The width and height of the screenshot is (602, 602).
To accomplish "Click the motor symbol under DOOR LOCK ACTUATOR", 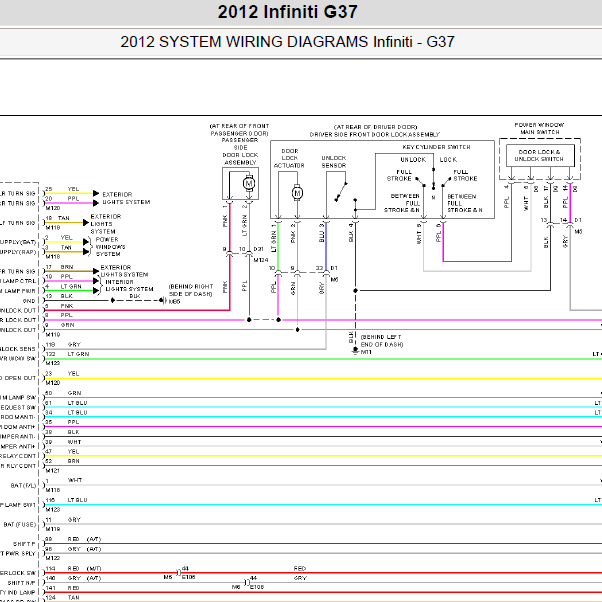I will click(298, 192).
